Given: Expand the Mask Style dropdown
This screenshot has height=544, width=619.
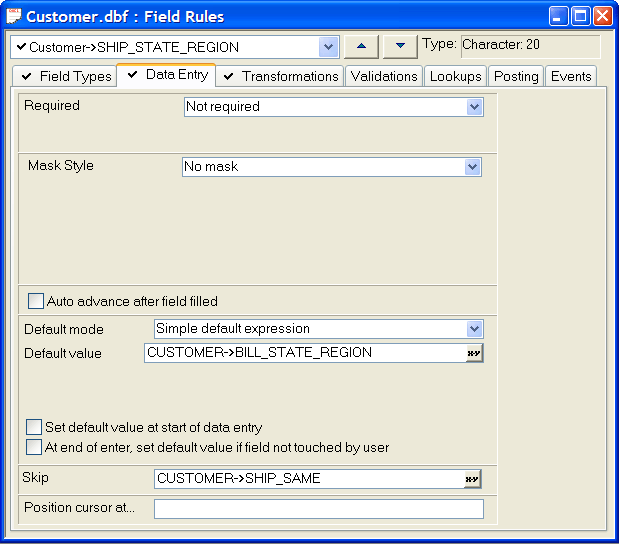Looking at the screenshot, I should (473, 167).
